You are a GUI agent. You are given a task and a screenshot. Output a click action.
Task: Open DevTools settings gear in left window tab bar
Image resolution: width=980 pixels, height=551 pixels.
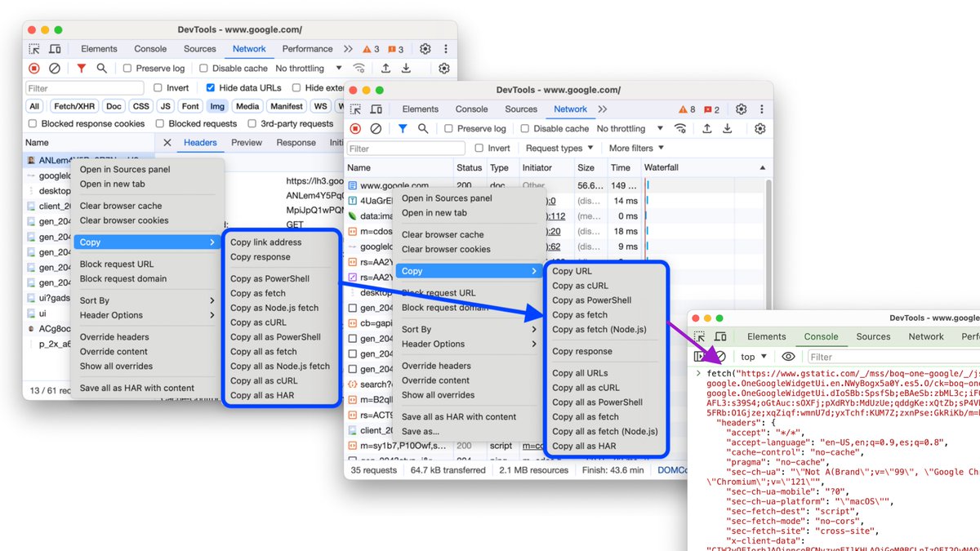point(425,49)
